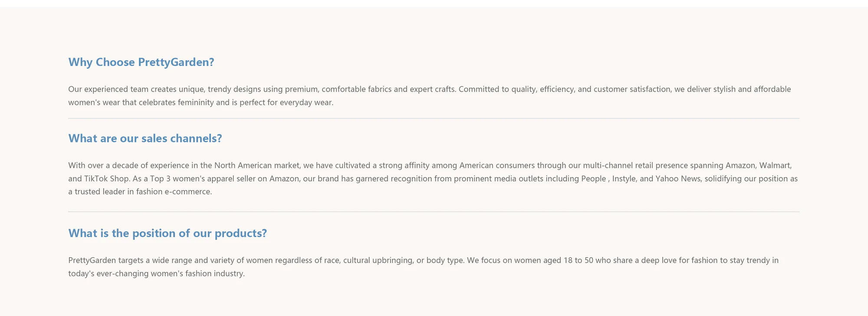
Task: Click the "What are our sales channels?" heading
Action: point(145,138)
